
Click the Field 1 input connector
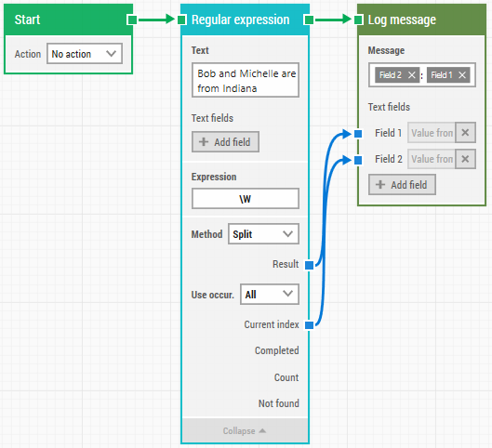pos(358,134)
